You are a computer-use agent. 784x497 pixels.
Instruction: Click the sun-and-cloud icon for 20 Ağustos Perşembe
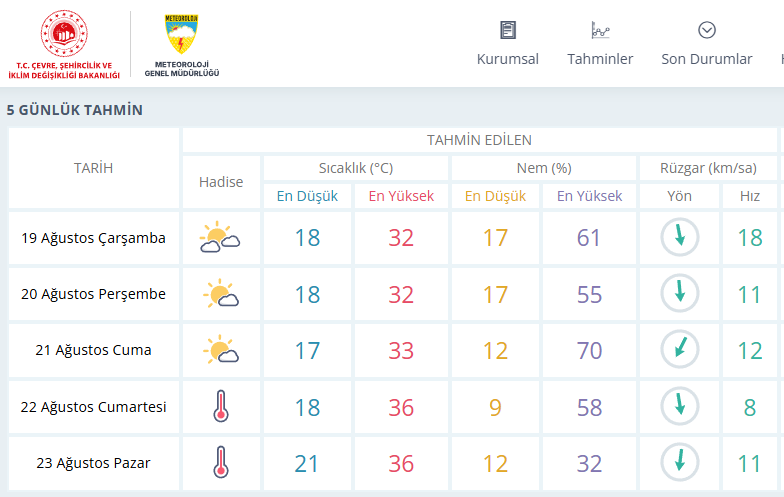tap(220, 294)
